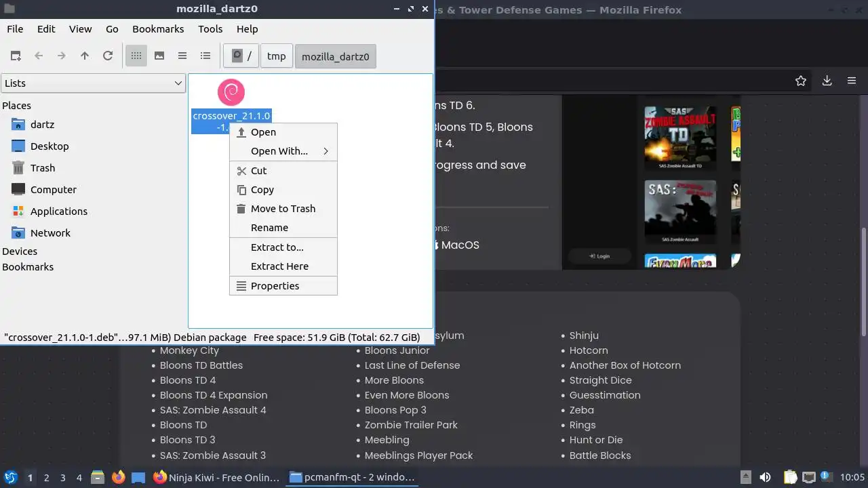Open the Zombie Trailer Park link
This screenshot has width=868, height=488.
coord(411,425)
